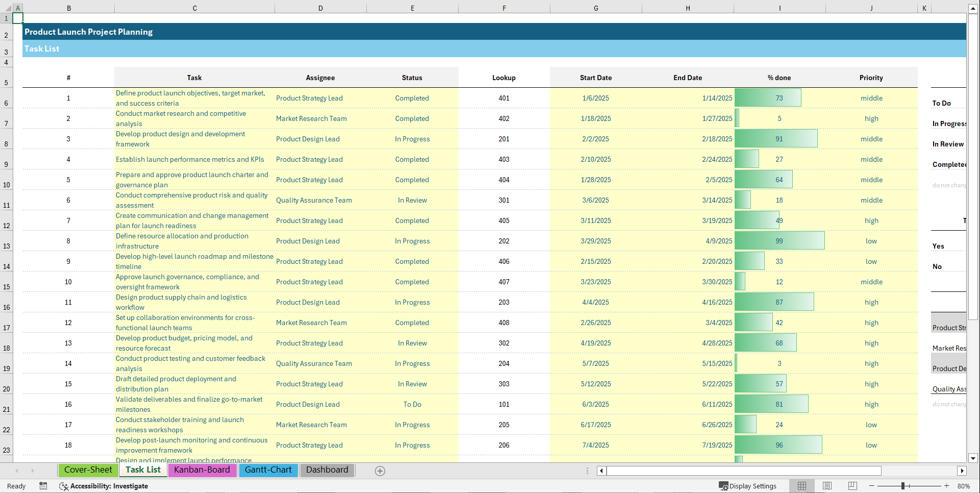Switch to Normal view in status bar
980x493 pixels.
(802, 486)
